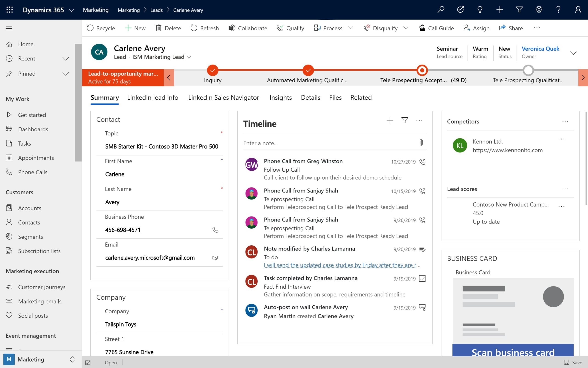Screen dimensions: 588x368
Task: Click Scan business card button
Action: tap(513, 351)
